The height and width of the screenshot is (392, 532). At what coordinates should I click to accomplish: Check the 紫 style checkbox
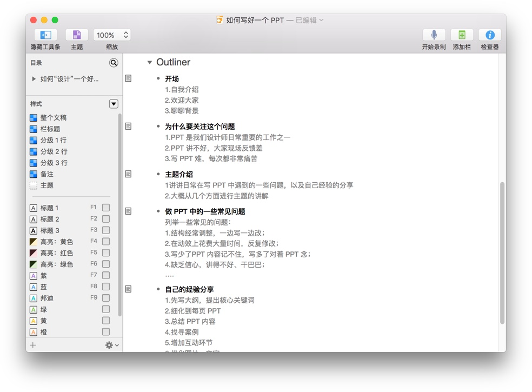(106, 275)
